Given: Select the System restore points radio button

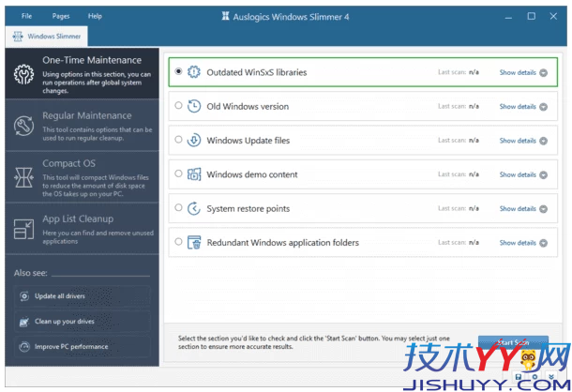Looking at the screenshot, I should point(178,207).
